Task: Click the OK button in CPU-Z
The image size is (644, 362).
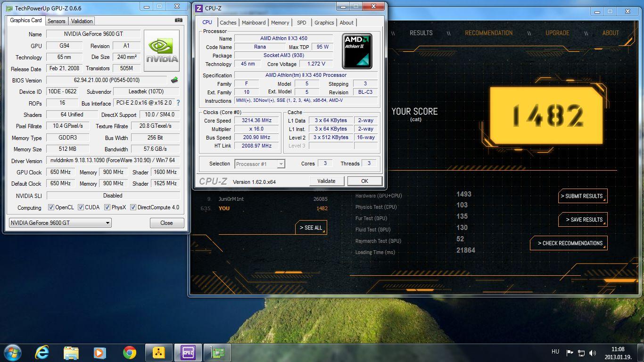Action: (x=364, y=181)
